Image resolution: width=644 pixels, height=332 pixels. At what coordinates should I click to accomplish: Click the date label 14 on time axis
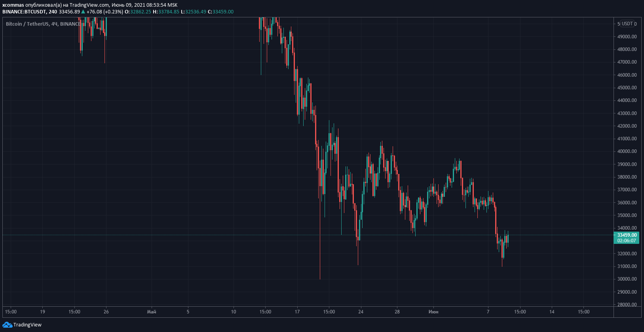point(552,312)
